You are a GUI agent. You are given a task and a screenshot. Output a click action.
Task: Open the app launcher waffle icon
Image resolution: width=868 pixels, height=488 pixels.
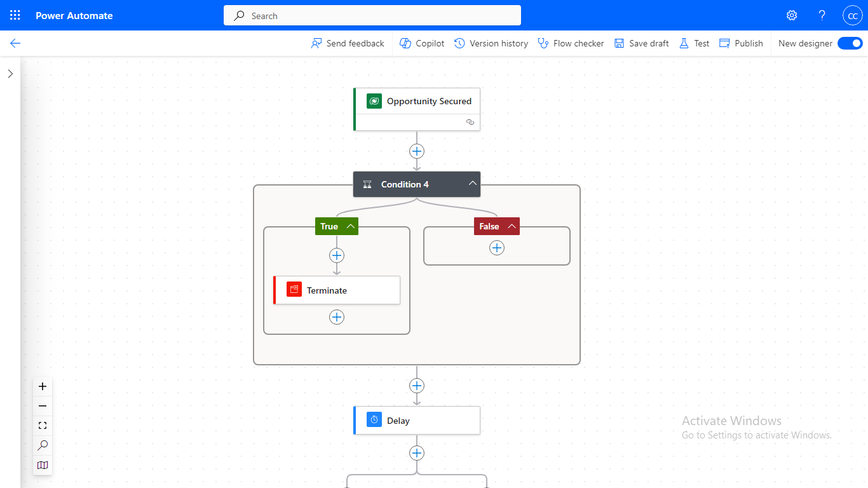pos(15,15)
